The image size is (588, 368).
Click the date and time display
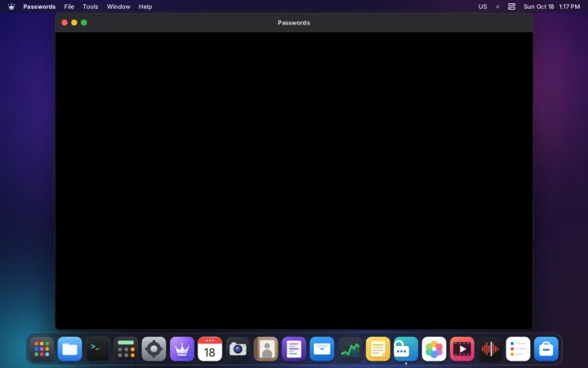(551, 7)
